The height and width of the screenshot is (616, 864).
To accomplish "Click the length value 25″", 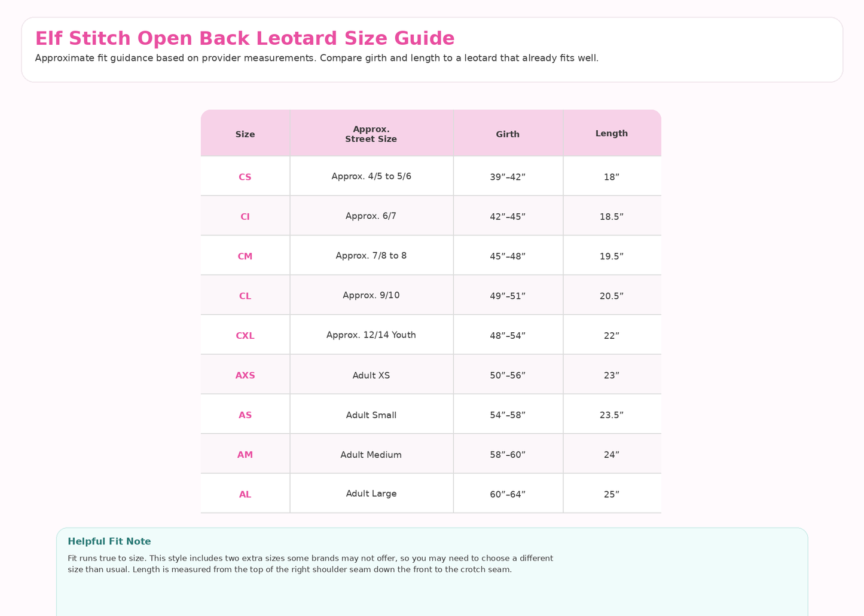I will pyautogui.click(x=612, y=495).
